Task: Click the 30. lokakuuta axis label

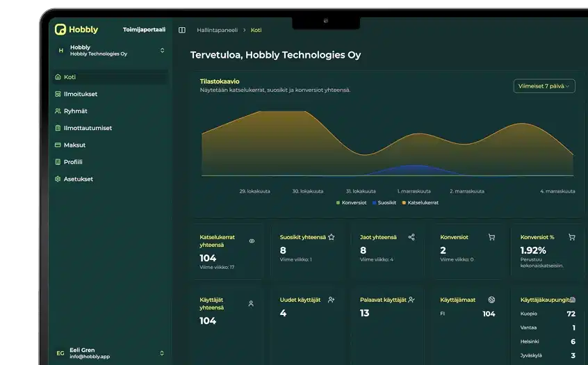Action: click(308, 191)
